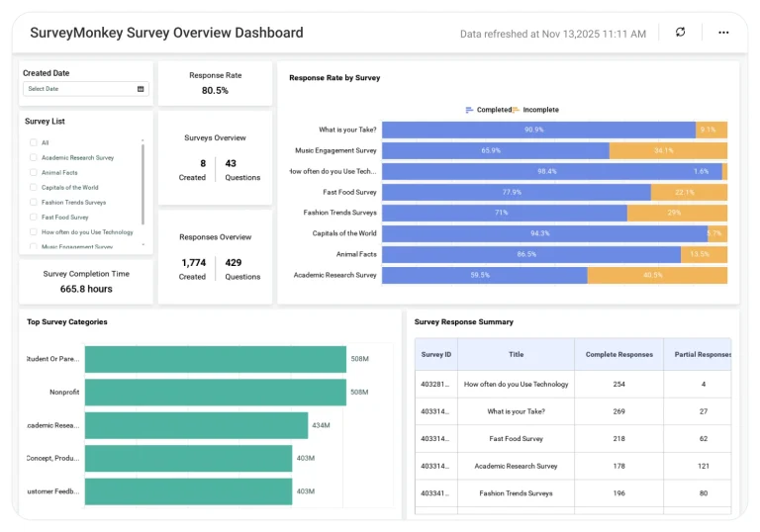Image resolution: width=760 pixels, height=532 pixels.
Task: Click the refresh data icon
Action: click(680, 32)
